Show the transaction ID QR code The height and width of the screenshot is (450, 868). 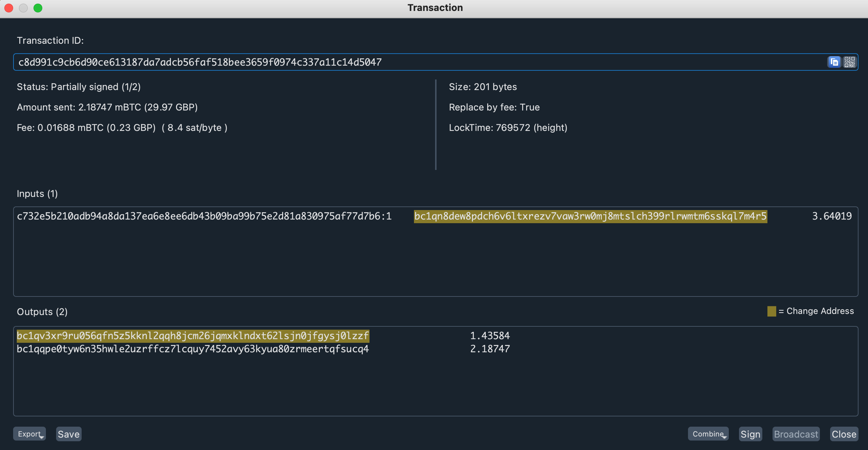click(849, 62)
